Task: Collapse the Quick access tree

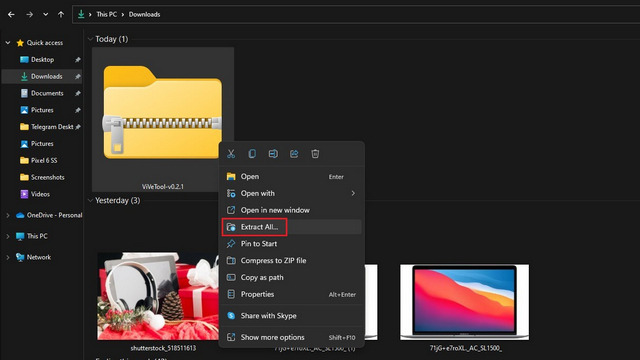Action: click(x=8, y=42)
